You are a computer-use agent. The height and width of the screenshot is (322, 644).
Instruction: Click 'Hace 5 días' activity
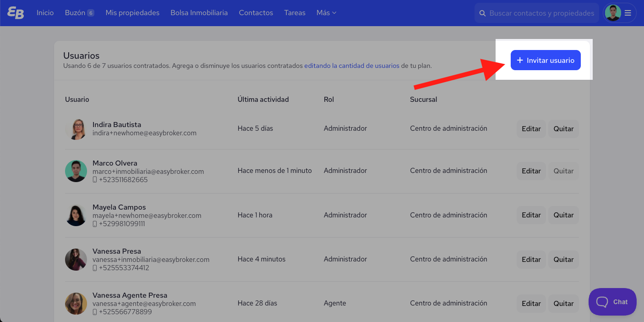pyautogui.click(x=255, y=128)
